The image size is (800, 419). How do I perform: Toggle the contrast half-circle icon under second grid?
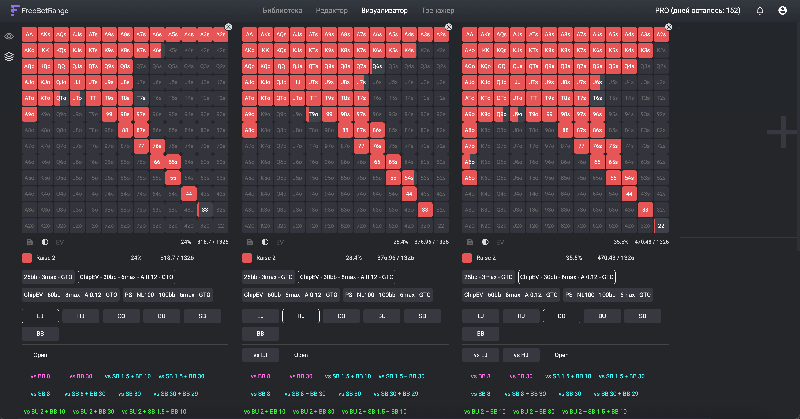point(264,242)
